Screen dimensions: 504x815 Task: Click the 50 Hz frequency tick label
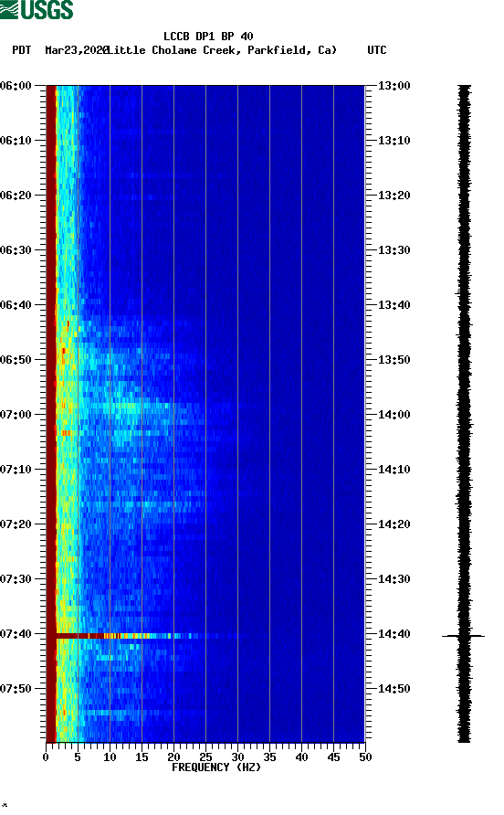(365, 757)
